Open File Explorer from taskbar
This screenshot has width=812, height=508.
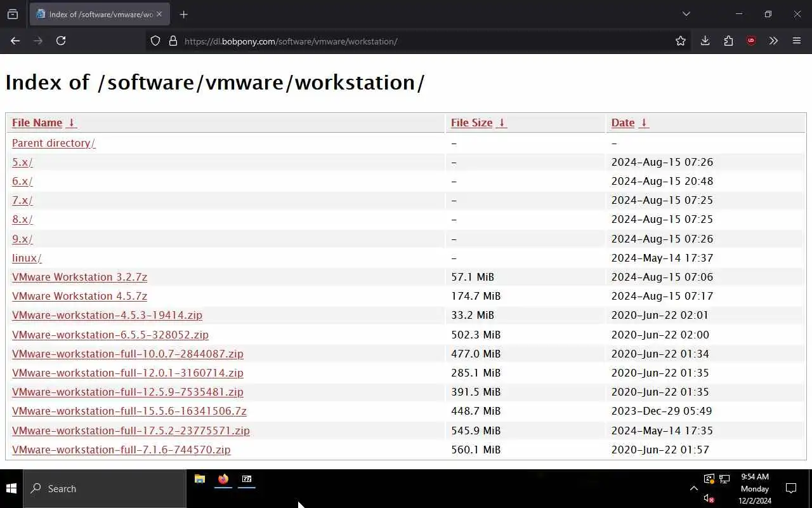pyautogui.click(x=200, y=479)
